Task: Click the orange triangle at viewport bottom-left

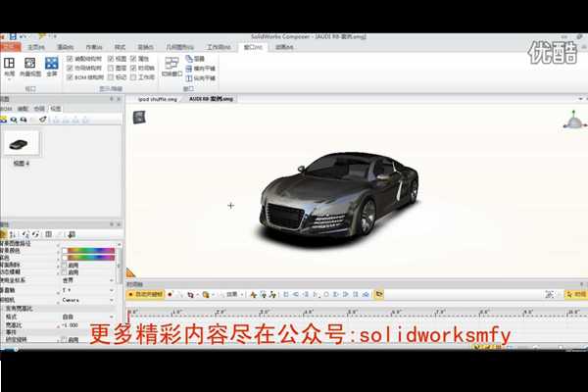Action: coord(130,273)
